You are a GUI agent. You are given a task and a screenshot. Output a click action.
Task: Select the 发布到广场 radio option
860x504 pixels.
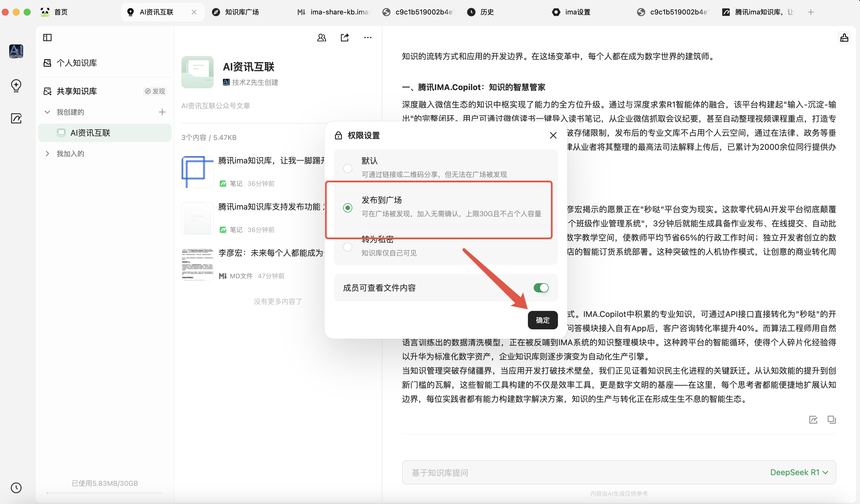pos(347,208)
